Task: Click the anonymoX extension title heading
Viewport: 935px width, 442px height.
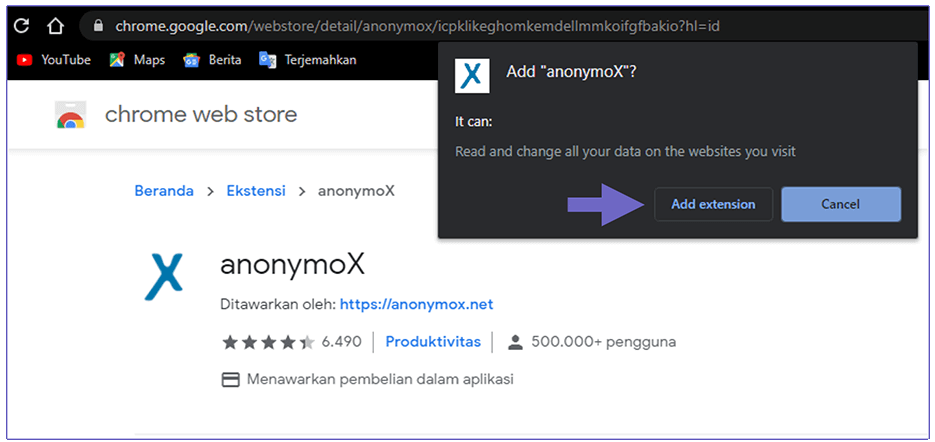Action: click(x=292, y=265)
